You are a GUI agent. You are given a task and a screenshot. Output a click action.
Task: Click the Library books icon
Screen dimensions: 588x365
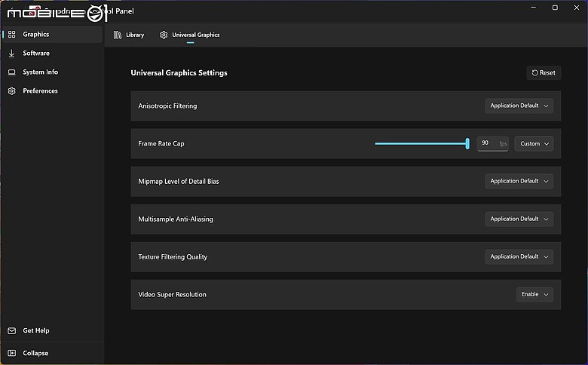pyautogui.click(x=118, y=35)
